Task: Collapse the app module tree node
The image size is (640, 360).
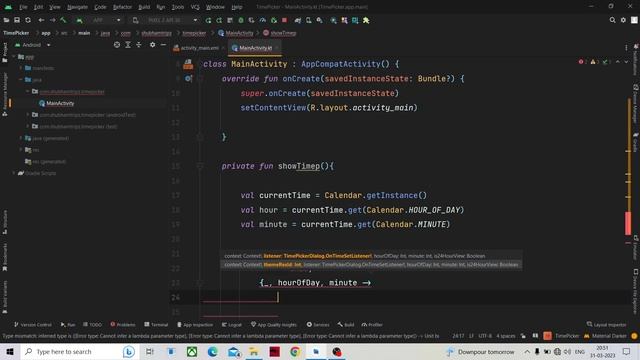Action: click(x=14, y=57)
